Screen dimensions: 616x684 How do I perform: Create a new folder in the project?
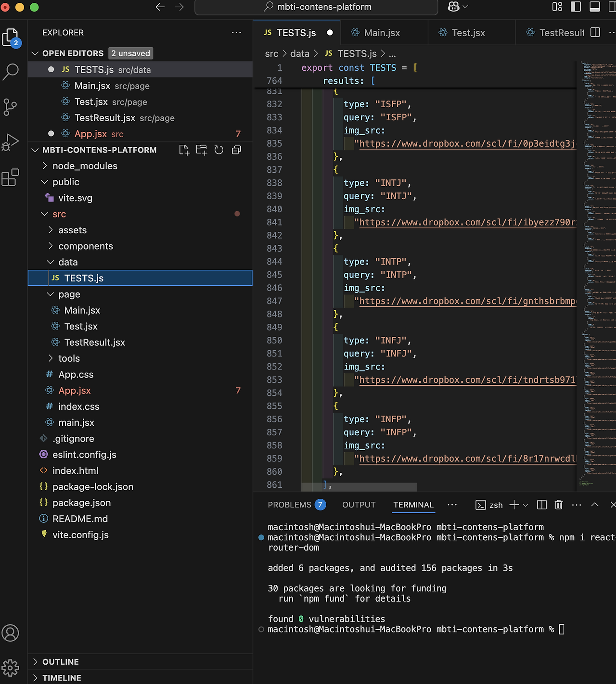(202, 150)
